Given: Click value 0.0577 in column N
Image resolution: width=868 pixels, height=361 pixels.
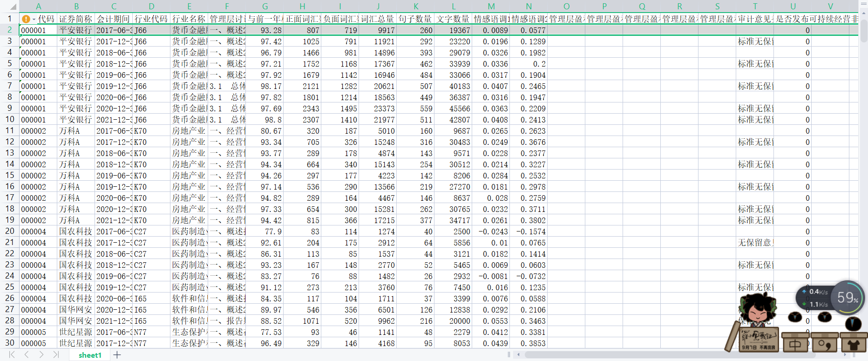Looking at the screenshot, I should click(x=529, y=30).
